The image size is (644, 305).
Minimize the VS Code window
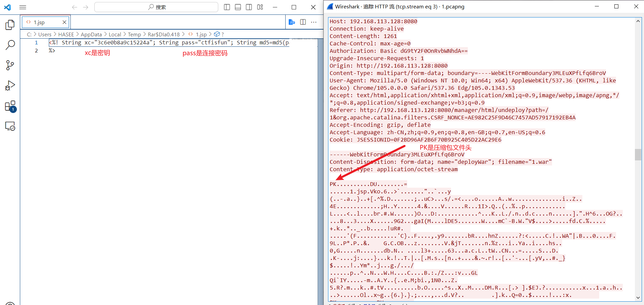point(275,7)
